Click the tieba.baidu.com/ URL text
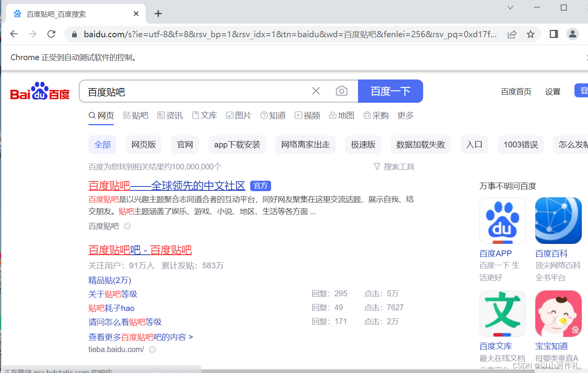Screen dimensions: 588x373 [116, 349]
